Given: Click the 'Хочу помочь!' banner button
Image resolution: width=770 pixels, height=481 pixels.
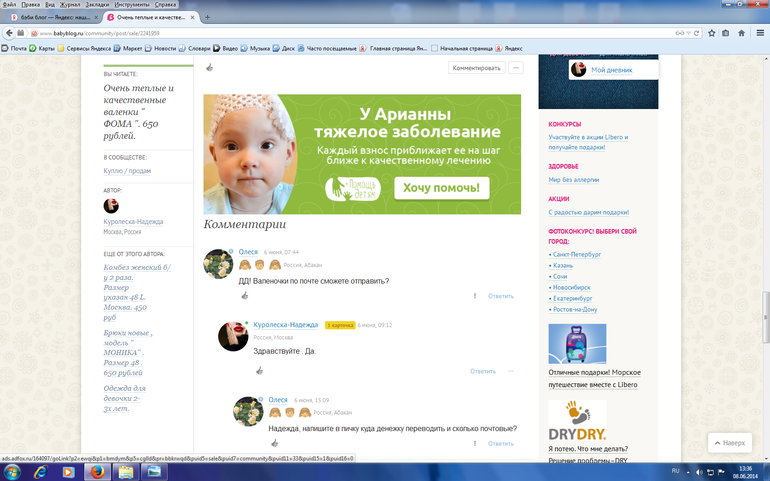Looking at the screenshot, I should pos(441,188).
